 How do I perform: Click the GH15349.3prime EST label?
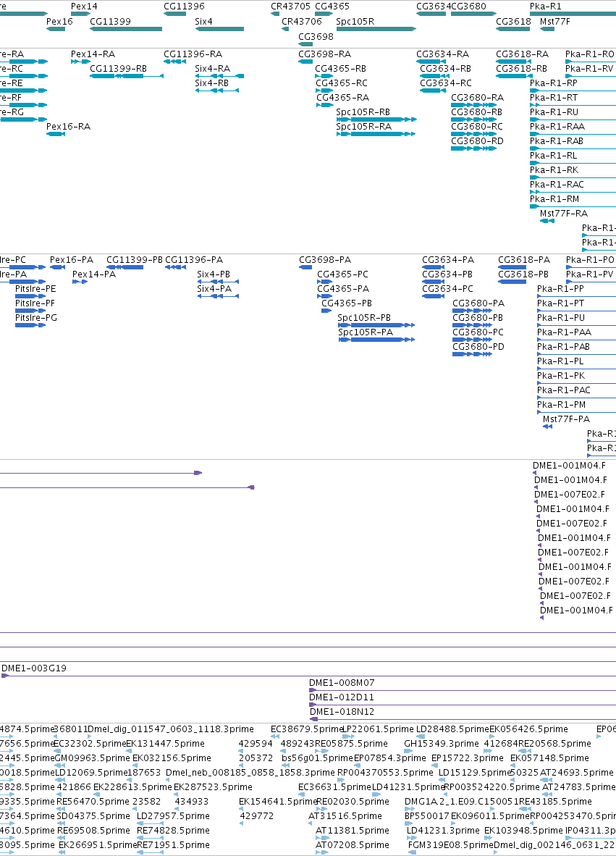tap(442, 744)
